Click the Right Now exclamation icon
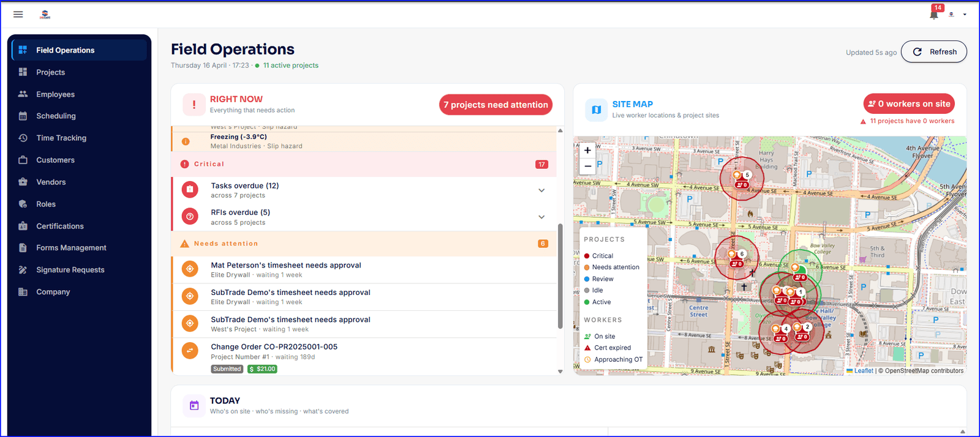The height and width of the screenshot is (437, 980). [194, 105]
